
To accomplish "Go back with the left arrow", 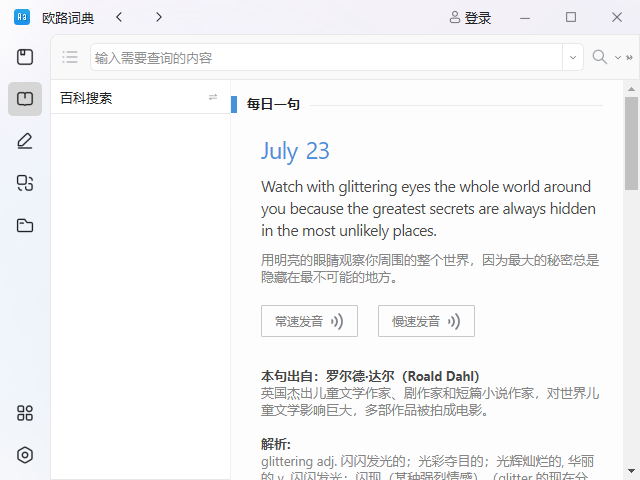I will pyautogui.click(x=119, y=17).
